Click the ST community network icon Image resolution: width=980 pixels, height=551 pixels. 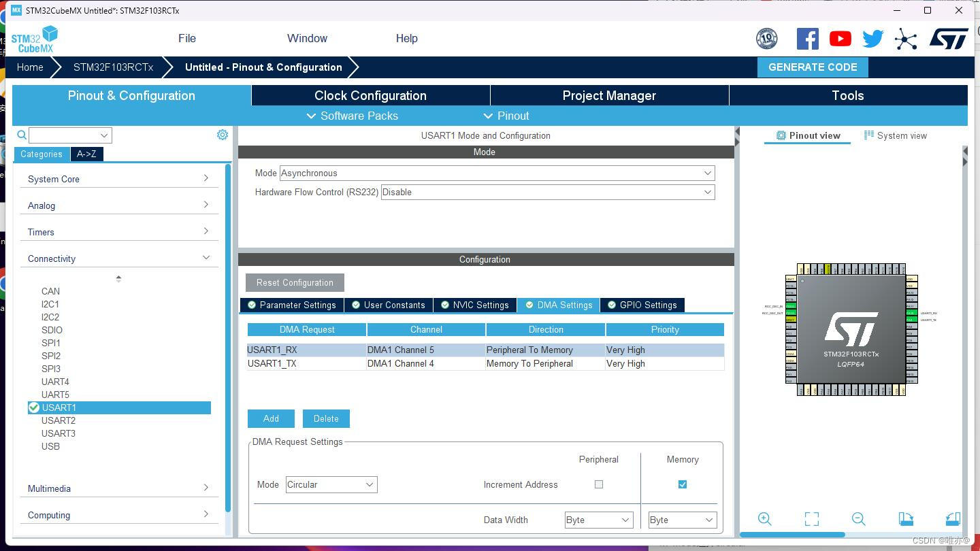pyautogui.click(x=906, y=39)
